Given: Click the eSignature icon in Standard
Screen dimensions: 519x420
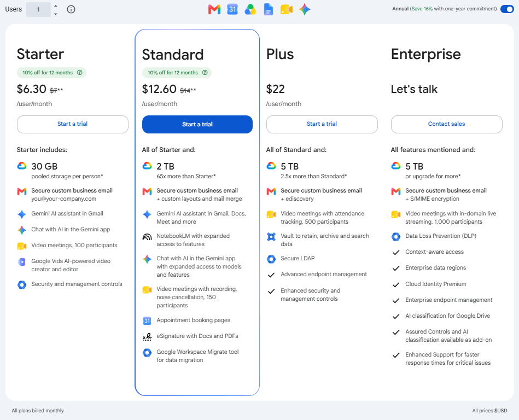Looking at the screenshot, I should pos(147,337).
